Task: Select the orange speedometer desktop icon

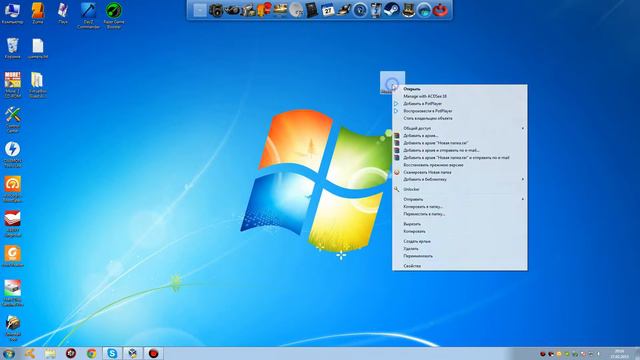Action: (x=13, y=189)
